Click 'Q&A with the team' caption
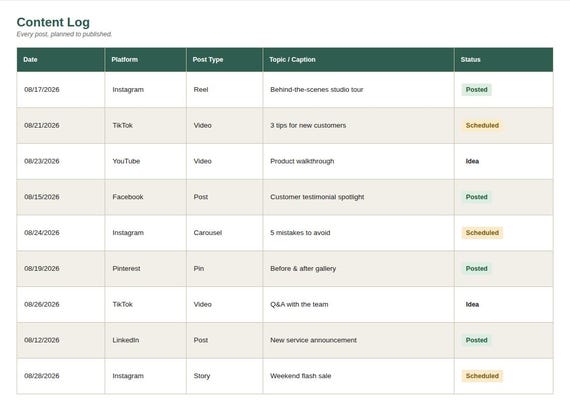Viewport: 570px width, 415px height. pyautogui.click(x=299, y=305)
